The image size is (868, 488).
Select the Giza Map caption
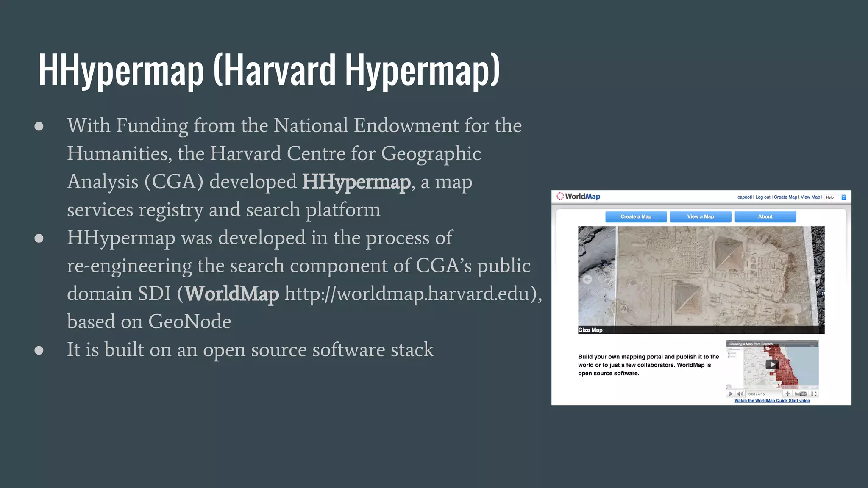point(590,330)
